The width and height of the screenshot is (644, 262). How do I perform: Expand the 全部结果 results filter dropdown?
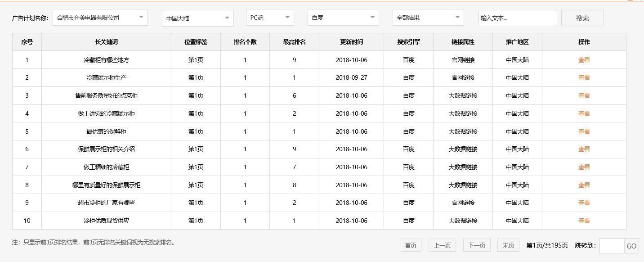pyautogui.click(x=427, y=17)
